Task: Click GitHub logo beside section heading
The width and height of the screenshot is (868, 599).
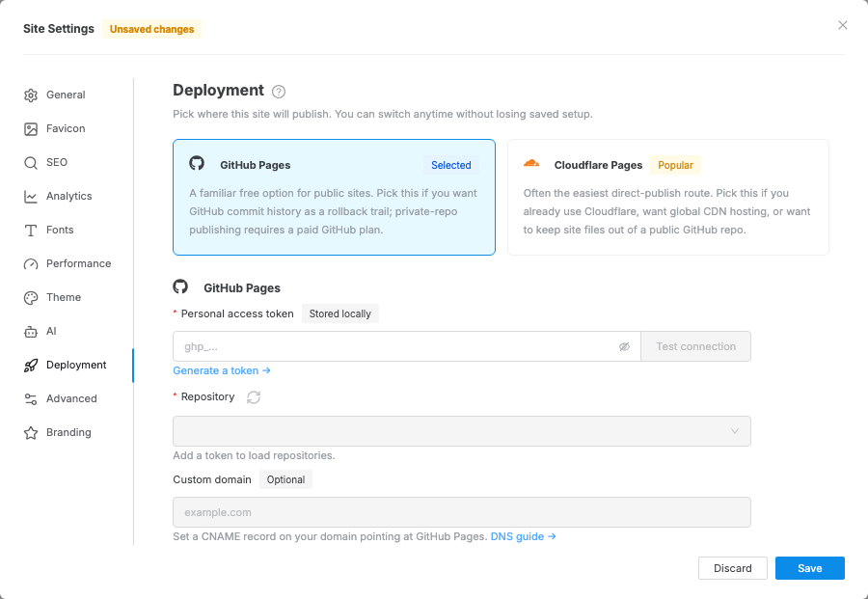Action: pyautogui.click(x=180, y=286)
